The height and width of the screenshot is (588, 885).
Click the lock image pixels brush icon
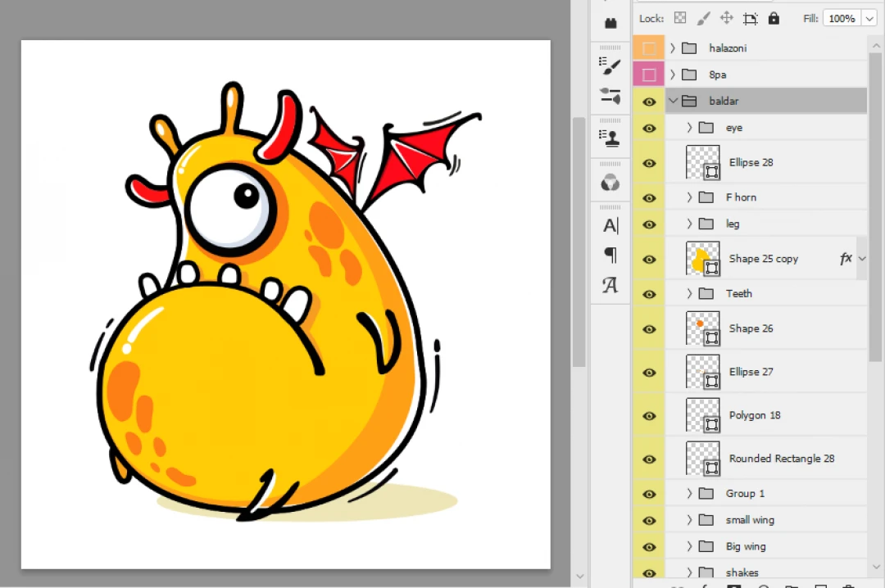[x=703, y=18]
